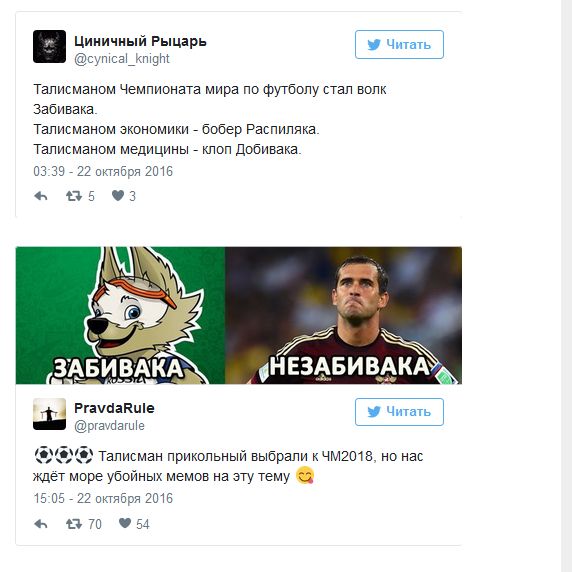Screen dimensions: 572x572
Task: Retweet the PravdaRule tweet with 70 retweets
Action: pos(74,524)
